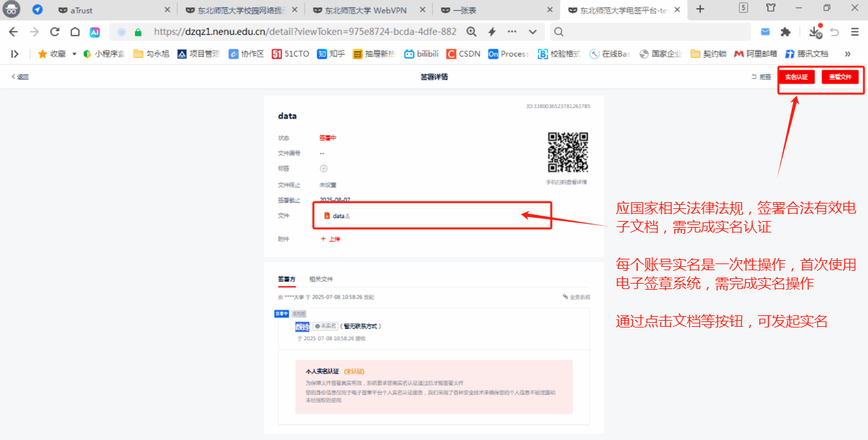Switch to the 相关文件 tab
The width and height of the screenshot is (868, 440).
coord(321,279)
